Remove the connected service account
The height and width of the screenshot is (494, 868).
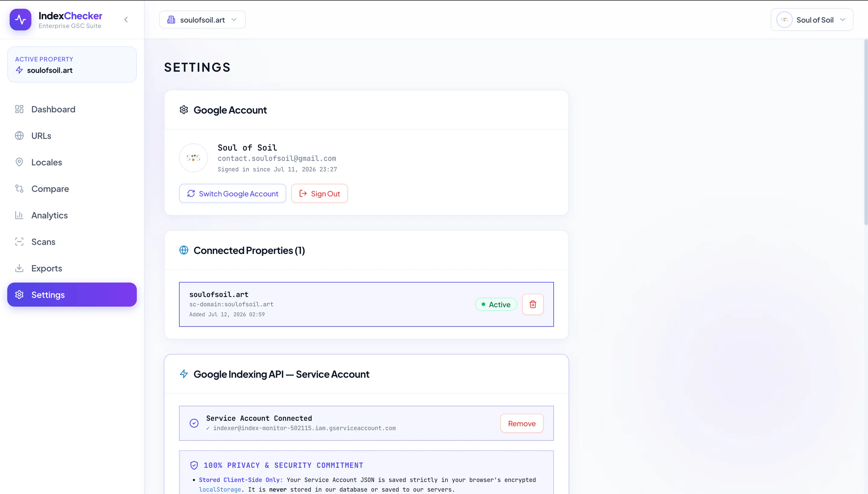click(x=522, y=423)
